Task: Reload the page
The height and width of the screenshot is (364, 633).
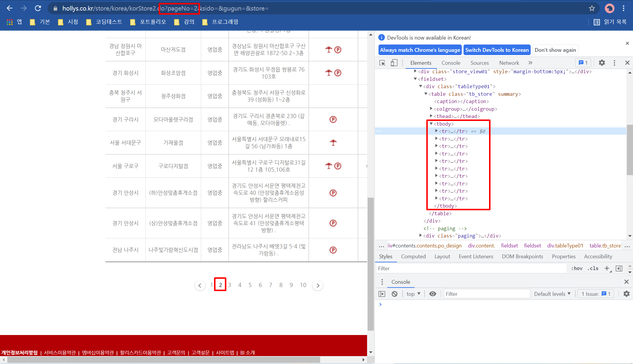Action: pos(38,8)
